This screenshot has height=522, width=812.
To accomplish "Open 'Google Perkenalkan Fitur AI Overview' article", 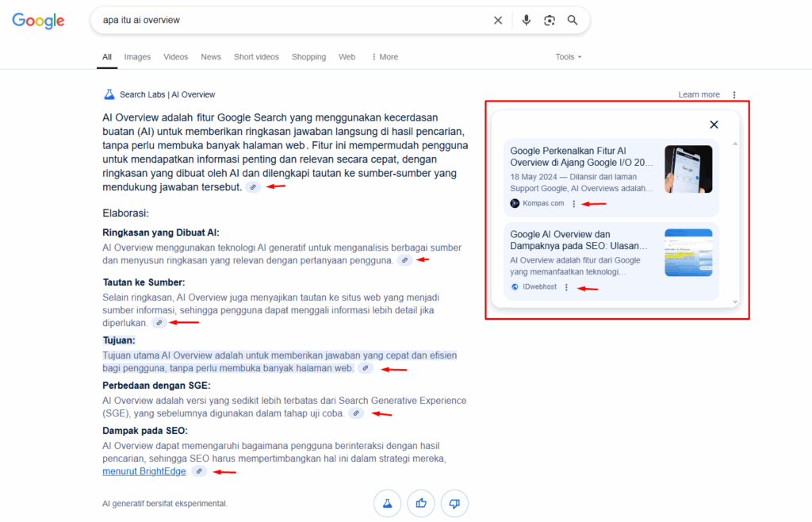I will pyautogui.click(x=581, y=156).
